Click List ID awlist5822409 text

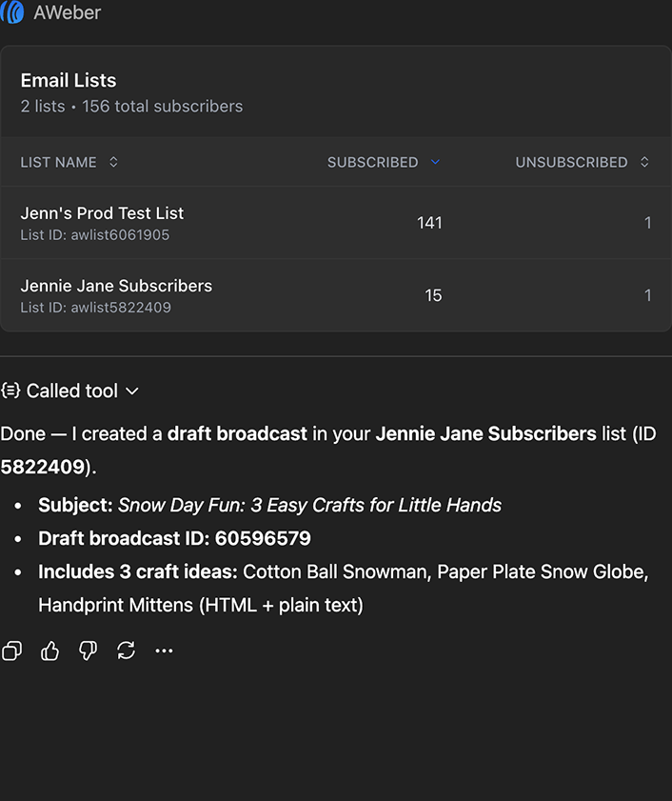point(95,308)
